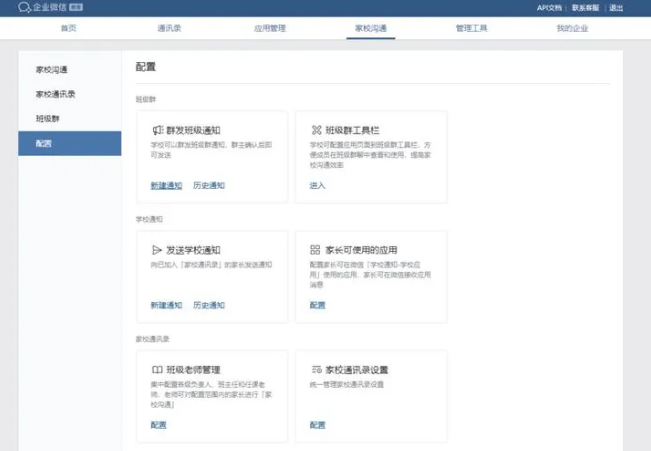
Task: Click the grid icon beside 家长可使用的应用
Action: pos(315,250)
